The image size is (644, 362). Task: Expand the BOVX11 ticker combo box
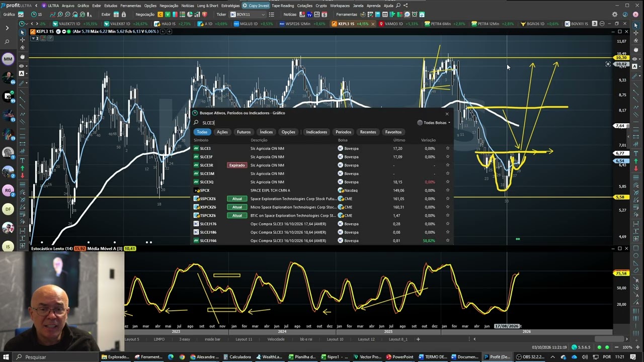(248, 15)
